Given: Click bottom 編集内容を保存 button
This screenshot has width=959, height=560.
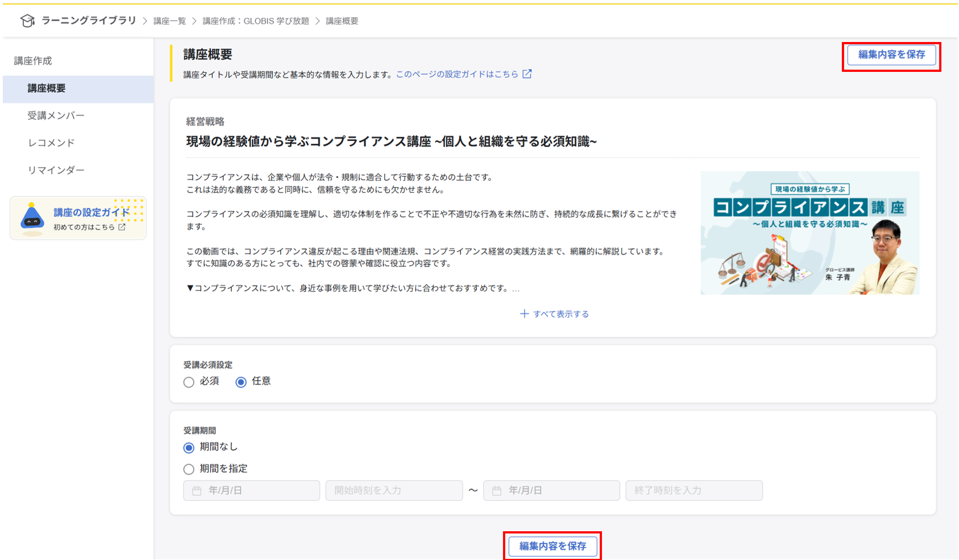Looking at the screenshot, I should tap(552, 546).
